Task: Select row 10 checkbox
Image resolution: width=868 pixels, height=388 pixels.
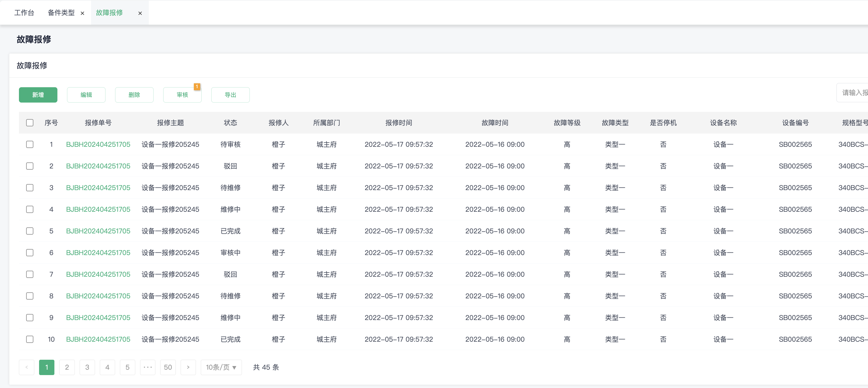Action: click(30, 339)
